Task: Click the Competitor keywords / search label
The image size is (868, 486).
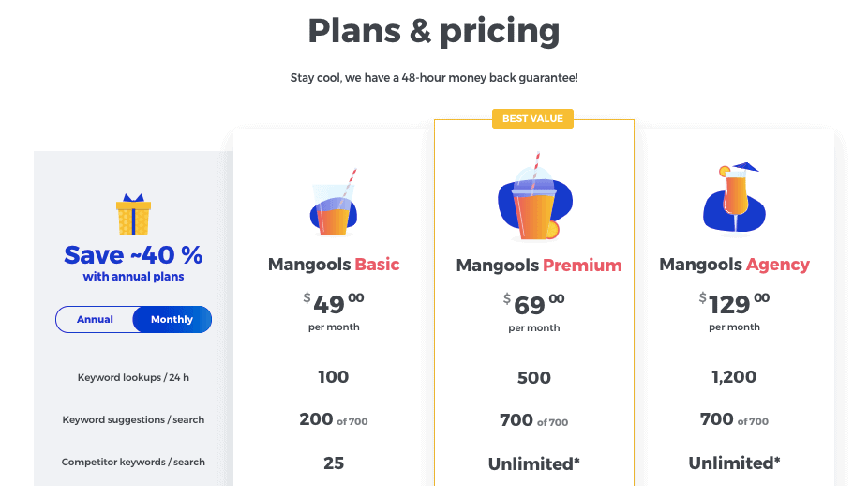Action: [x=133, y=463]
